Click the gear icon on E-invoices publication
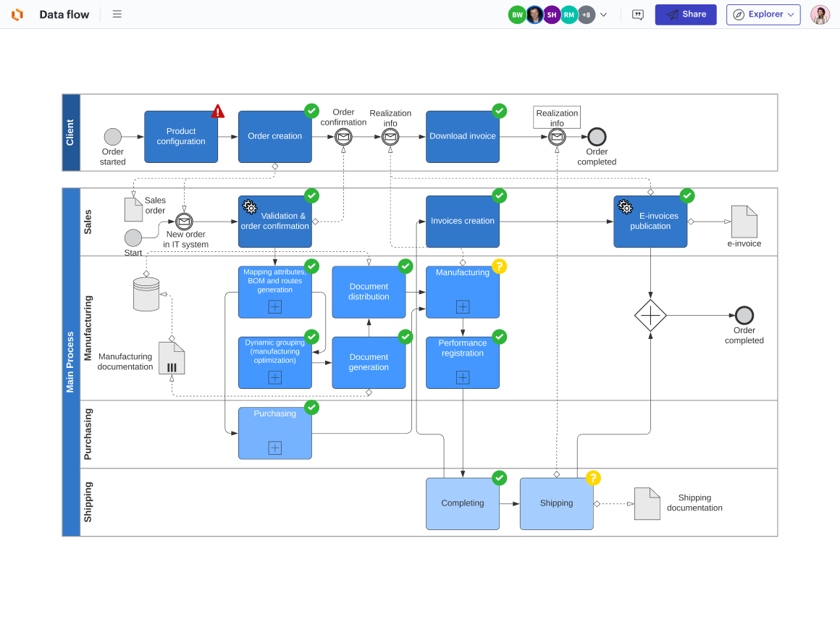The height and width of the screenshot is (630, 840). pyautogui.click(x=626, y=206)
